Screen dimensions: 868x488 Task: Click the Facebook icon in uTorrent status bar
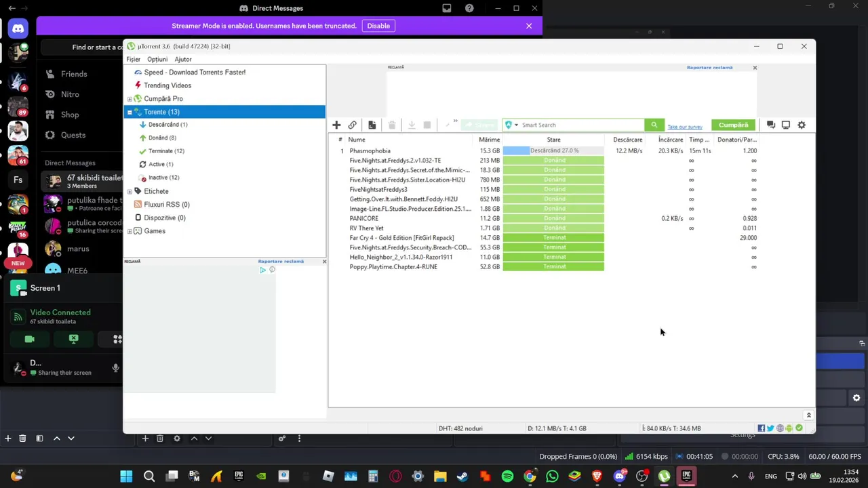762,428
